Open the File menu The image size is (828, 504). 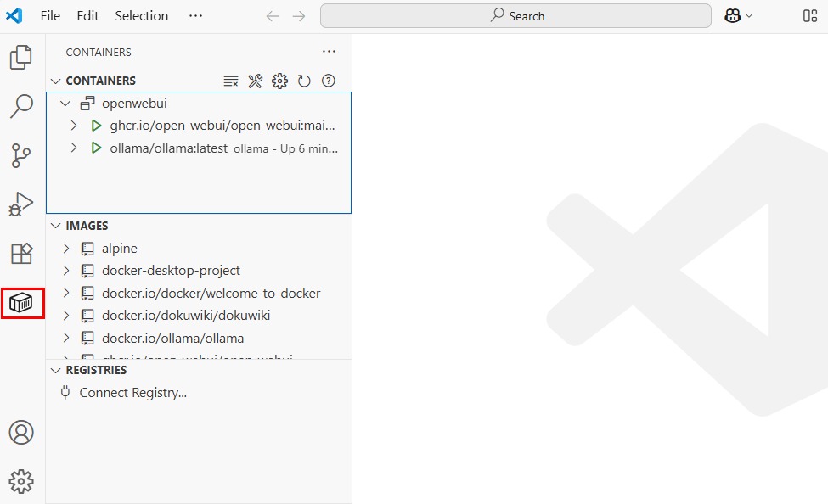(50, 16)
